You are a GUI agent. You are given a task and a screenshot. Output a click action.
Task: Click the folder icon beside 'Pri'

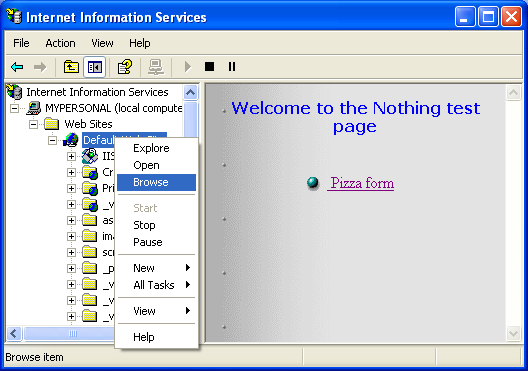pyautogui.click(x=90, y=188)
